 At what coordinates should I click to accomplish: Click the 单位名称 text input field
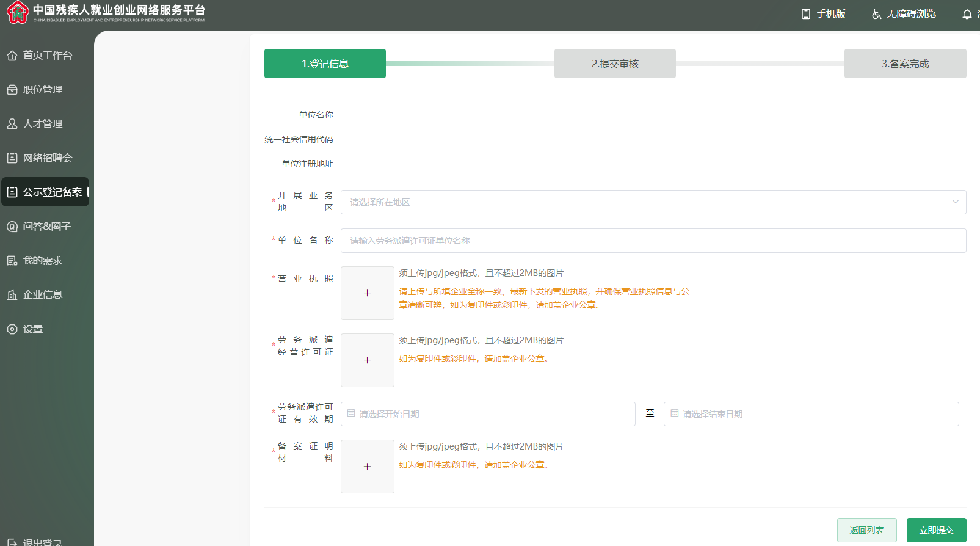[653, 241]
